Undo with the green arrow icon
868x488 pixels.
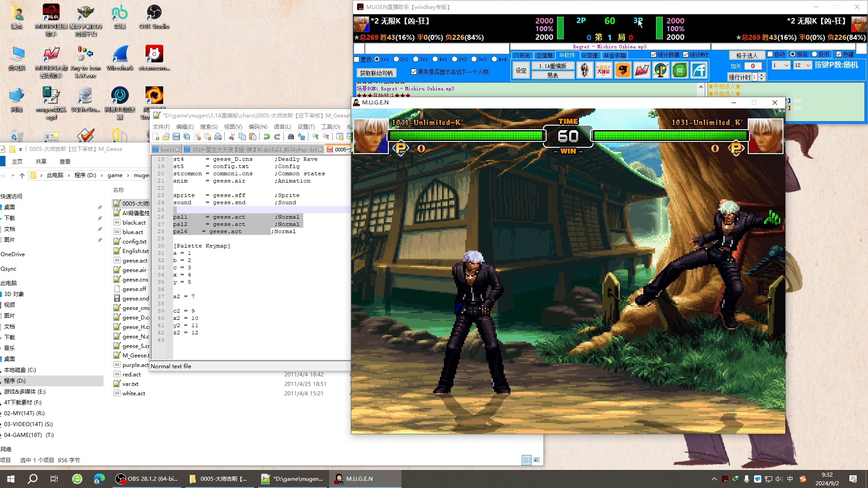[267, 137]
